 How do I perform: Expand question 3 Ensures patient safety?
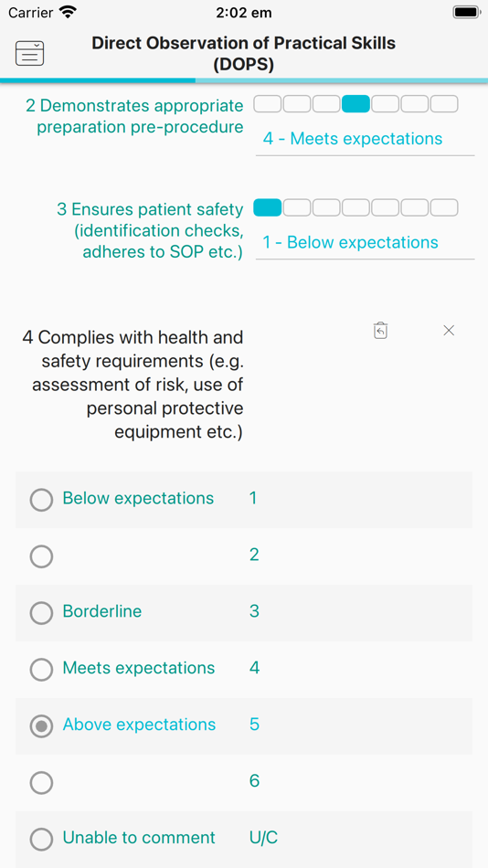[x=150, y=231]
